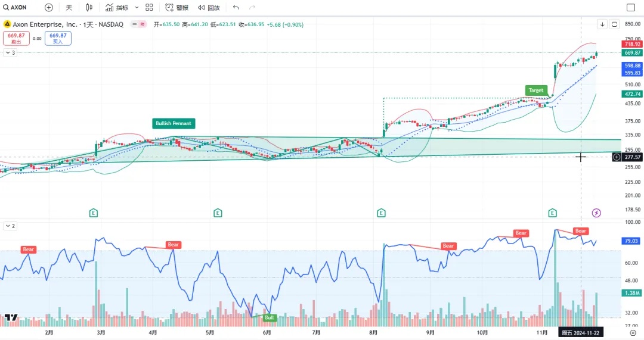The width and height of the screenshot is (644, 340).
Task: Collapse the main pane indicator legend showing 3
Action: pyautogui.click(x=10, y=53)
